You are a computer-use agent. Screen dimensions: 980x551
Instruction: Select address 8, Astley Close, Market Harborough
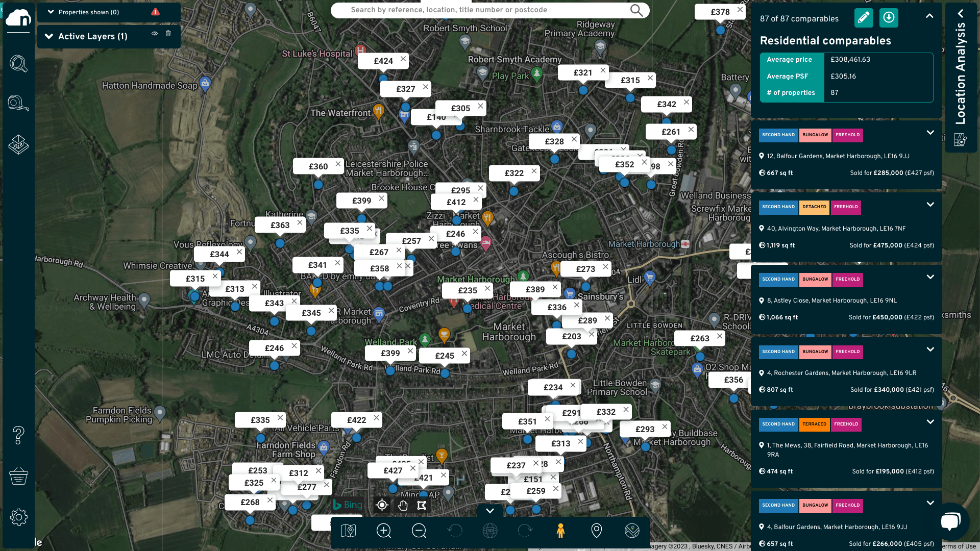(x=831, y=300)
